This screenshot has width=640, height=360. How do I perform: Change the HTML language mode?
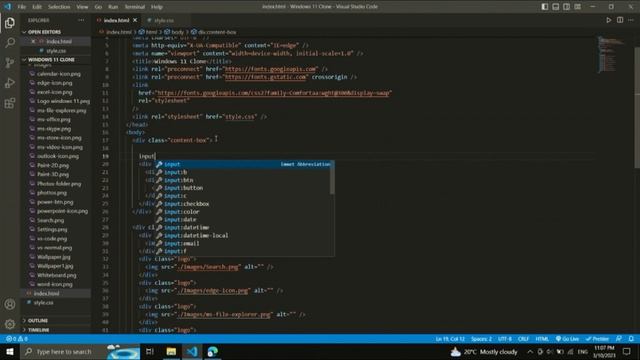[542, 339]
